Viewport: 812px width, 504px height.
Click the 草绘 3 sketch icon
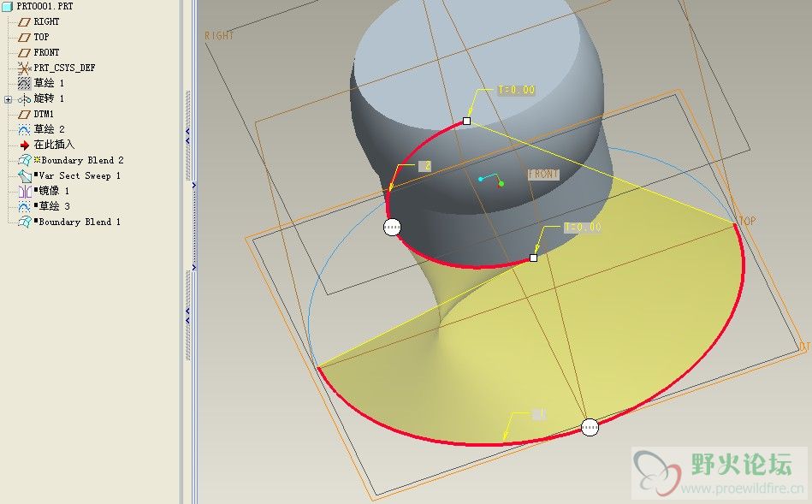pyautogui.click(x=24, y=207)
